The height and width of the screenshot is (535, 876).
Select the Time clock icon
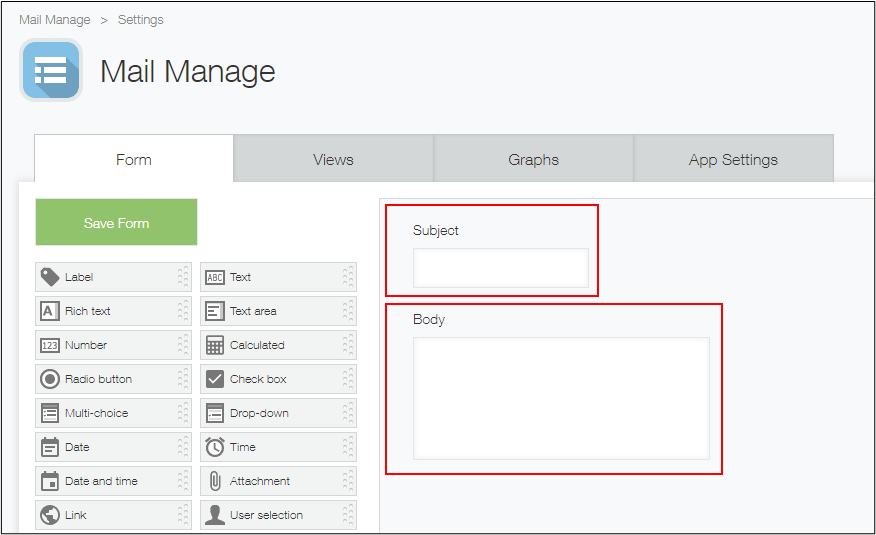[x=214, y=447]
